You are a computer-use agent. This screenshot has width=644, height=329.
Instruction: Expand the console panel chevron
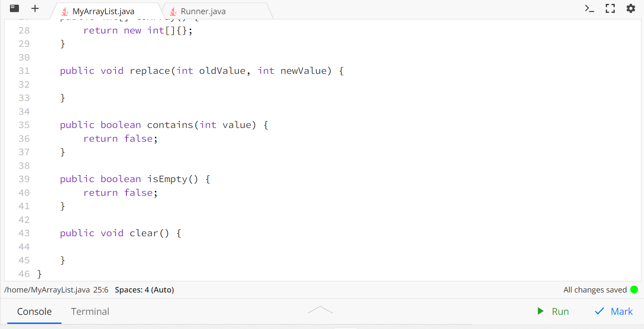[x=320, y=309]
